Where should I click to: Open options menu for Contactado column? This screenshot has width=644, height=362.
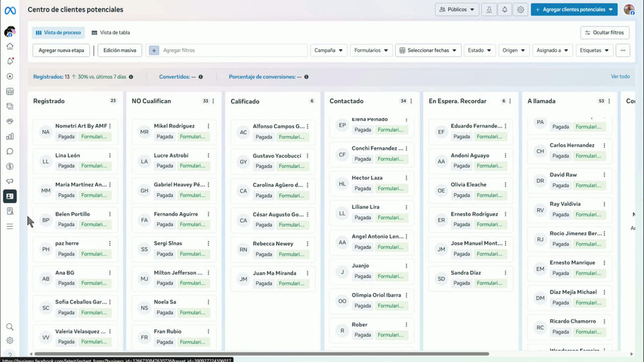[411, 101]
